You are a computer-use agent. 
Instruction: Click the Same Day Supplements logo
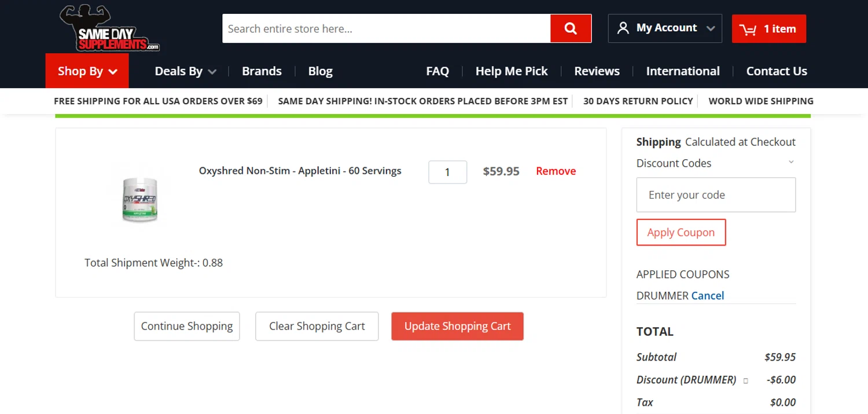click(109, 28)
